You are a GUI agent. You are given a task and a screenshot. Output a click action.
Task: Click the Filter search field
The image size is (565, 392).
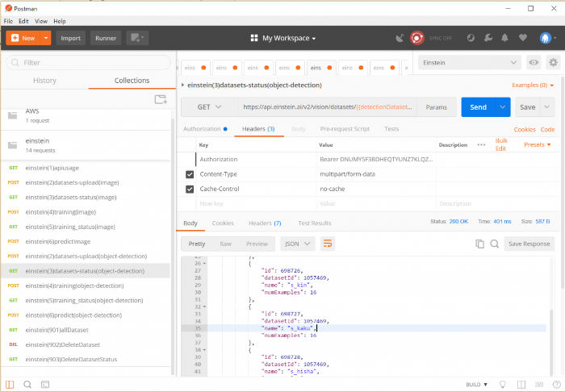(88, 62)
